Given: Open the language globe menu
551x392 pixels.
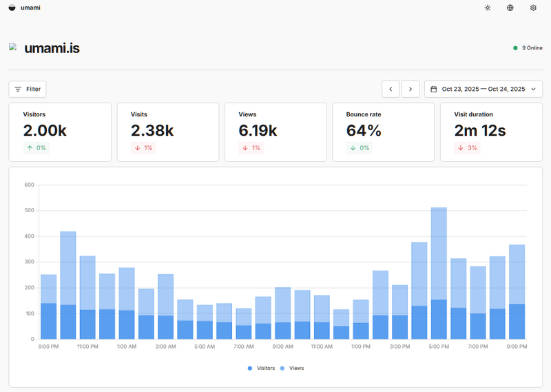Looking at the screenshot, I should tap(510, 8).
